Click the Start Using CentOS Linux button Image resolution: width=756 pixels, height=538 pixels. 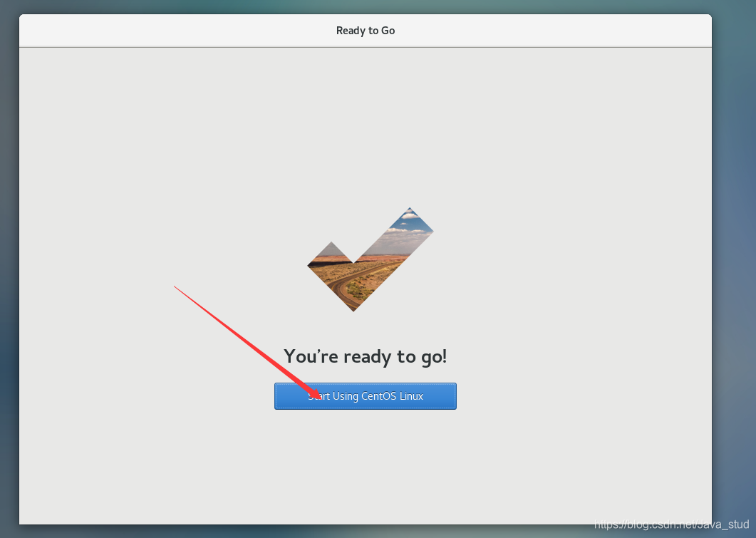pos(365,395)
